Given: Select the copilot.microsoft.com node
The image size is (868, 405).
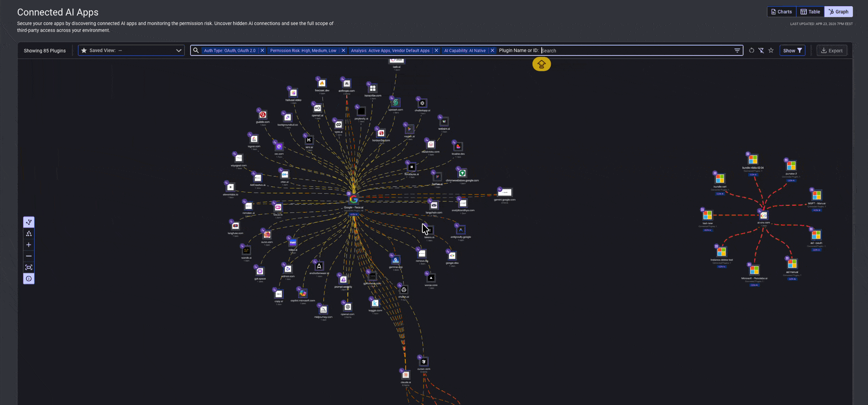Looking at the screenshot, I should (303, 293).
